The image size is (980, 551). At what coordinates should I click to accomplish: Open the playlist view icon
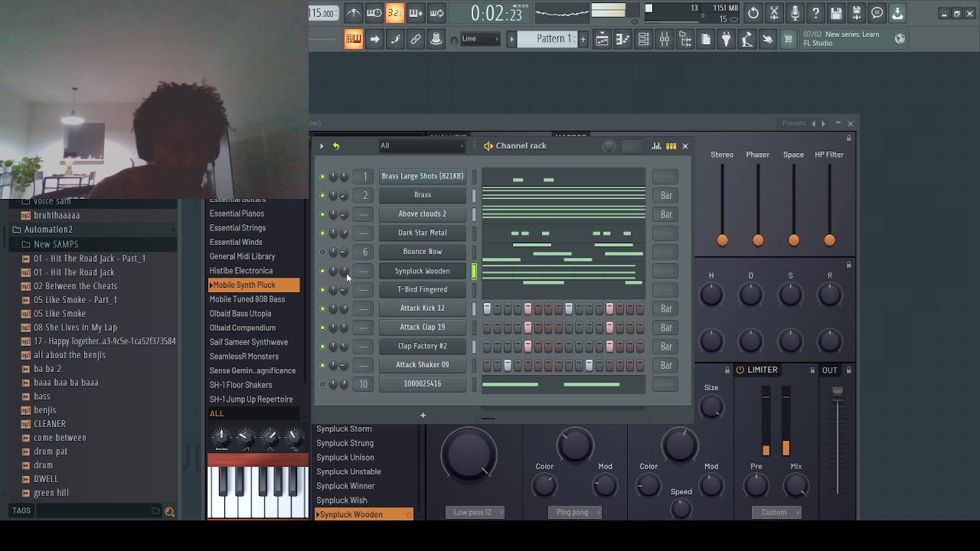pyautogui.click(x=603, y=40)
